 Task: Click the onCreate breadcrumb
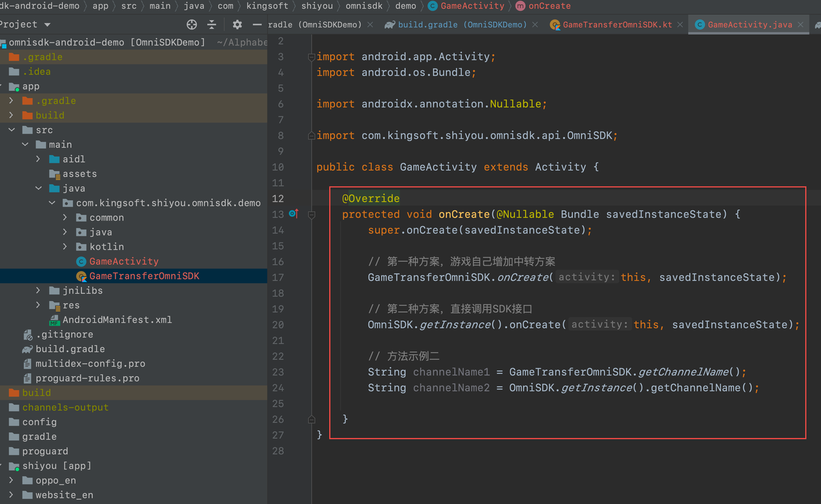click(x=543, y=6)
